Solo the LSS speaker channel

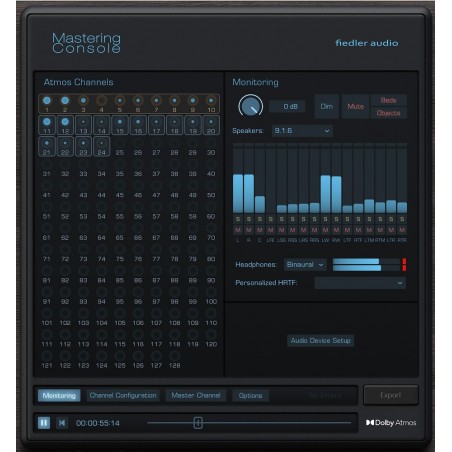[x=282, y=219]
